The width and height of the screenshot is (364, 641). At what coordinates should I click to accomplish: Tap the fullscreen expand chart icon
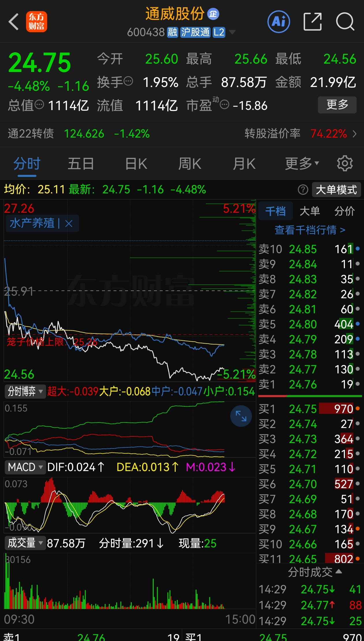tap(241, 416)
